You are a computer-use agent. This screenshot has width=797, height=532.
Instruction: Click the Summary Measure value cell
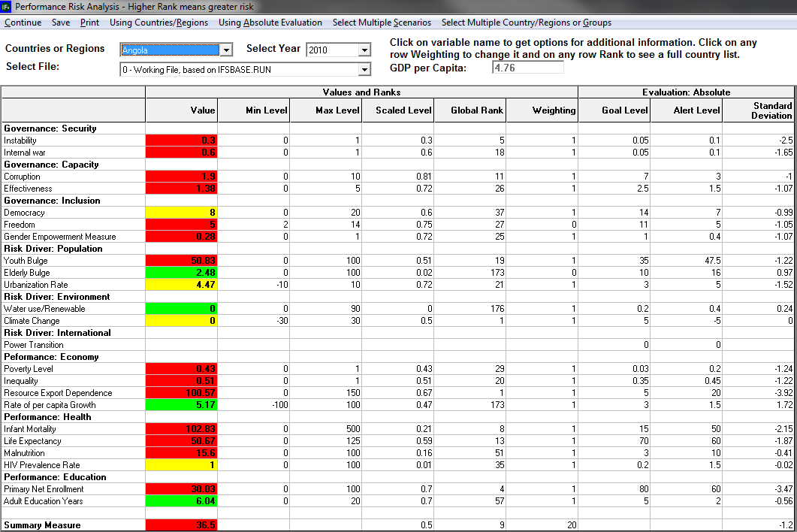[180, 524]
